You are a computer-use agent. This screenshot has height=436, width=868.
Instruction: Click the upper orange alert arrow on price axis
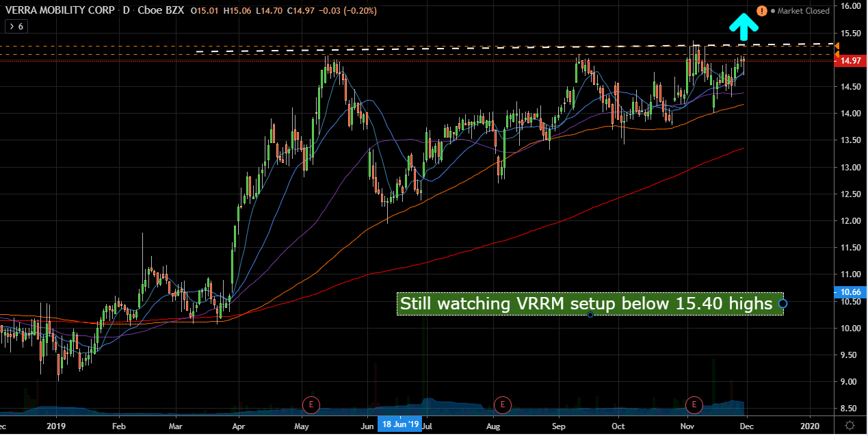(838, 45)
